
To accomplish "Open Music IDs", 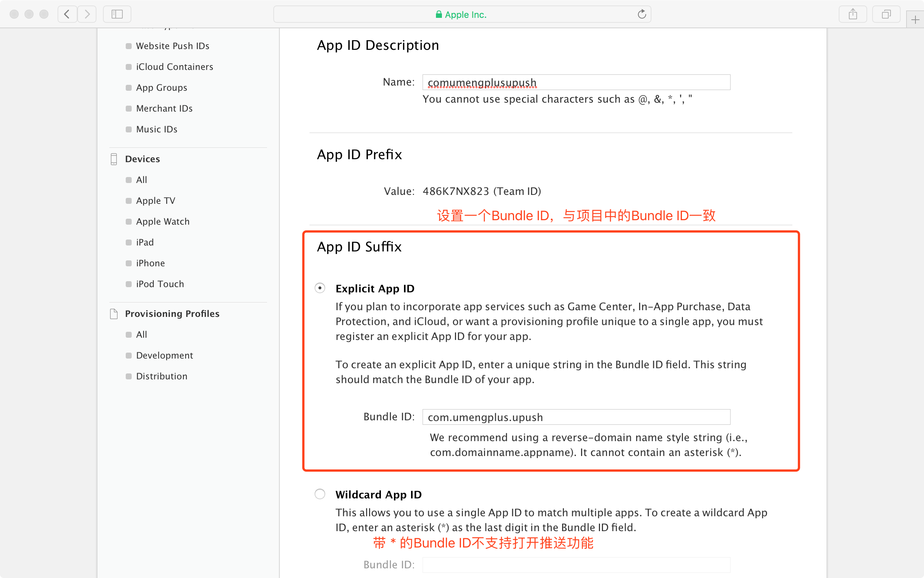I will coord(157,129).
